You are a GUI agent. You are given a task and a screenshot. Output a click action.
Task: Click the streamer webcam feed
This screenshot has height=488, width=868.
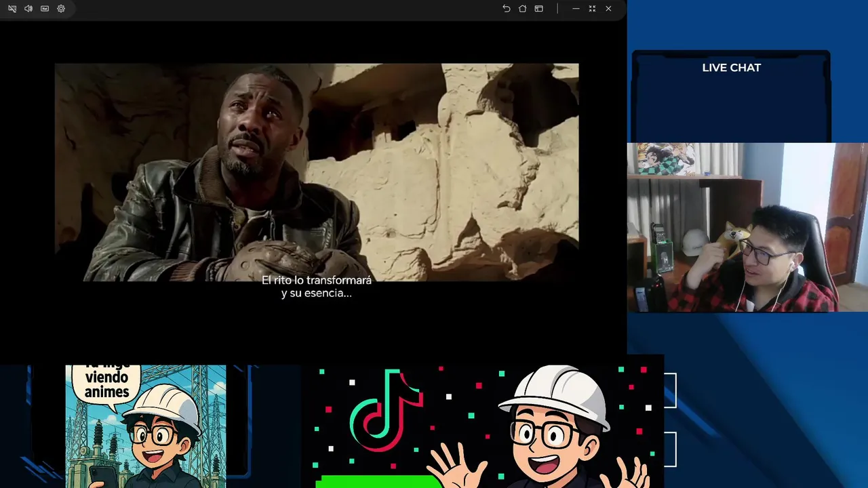point(747,227)
